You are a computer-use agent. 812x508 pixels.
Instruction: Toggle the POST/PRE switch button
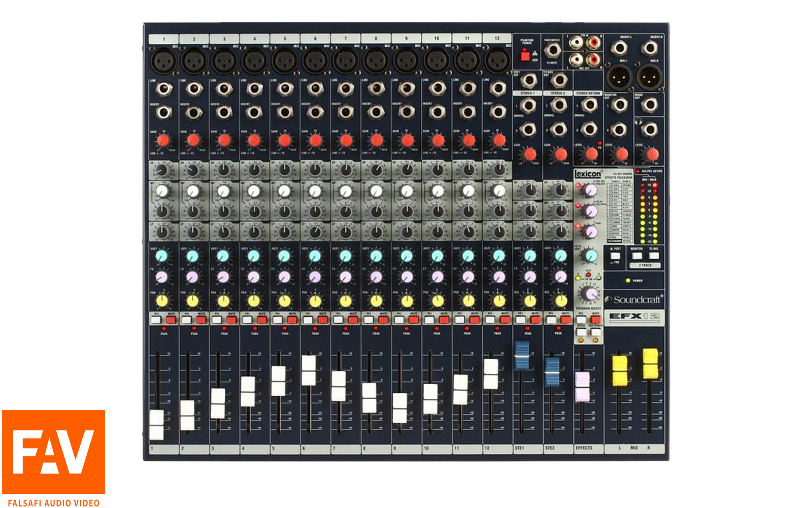615,256
